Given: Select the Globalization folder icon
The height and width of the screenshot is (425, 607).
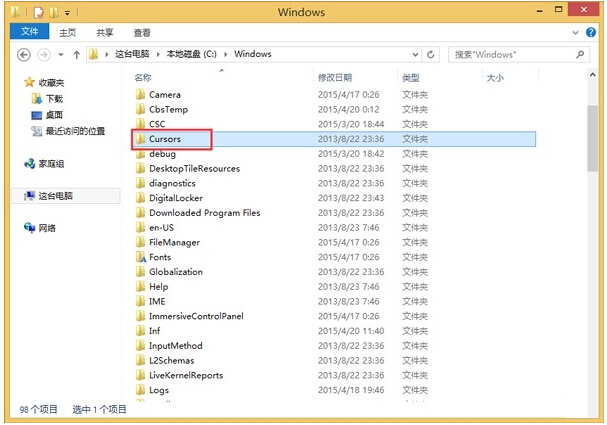Looking at the screenshot, I should click(141, 272).
